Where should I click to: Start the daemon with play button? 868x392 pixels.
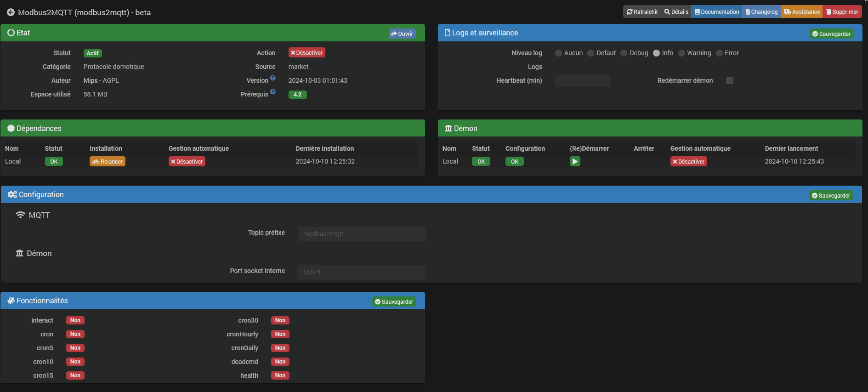(575, 161)
